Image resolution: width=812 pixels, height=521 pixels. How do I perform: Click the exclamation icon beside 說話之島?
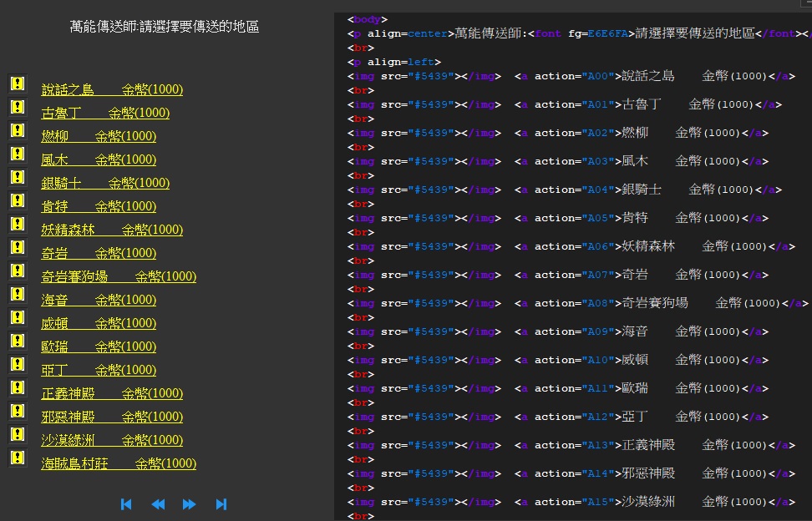18,83
